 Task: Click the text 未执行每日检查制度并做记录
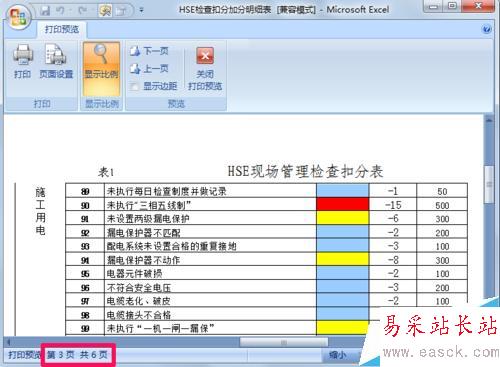(x=166, y=191)
